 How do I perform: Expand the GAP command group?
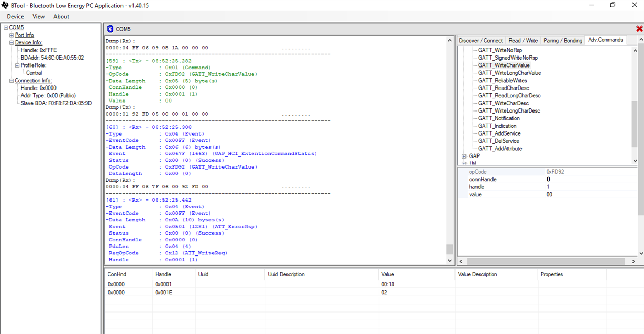(464, 156)
